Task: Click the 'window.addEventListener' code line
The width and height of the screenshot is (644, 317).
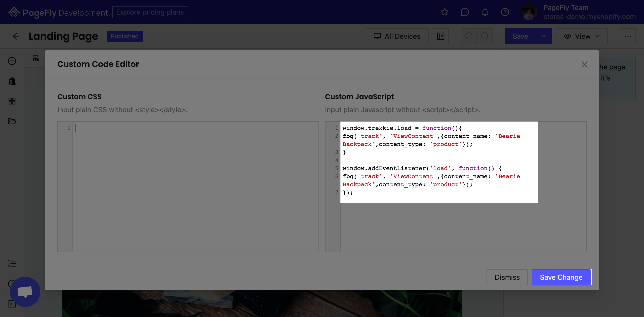Action: 422,168
